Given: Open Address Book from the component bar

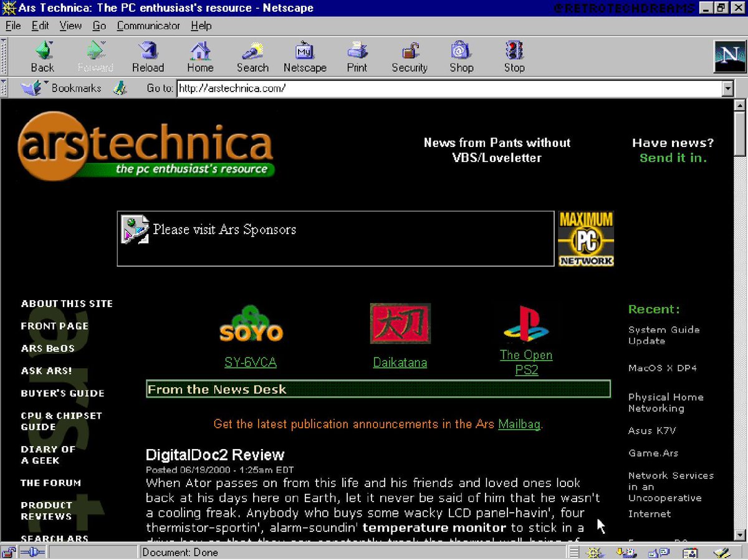Looking at the screenshot, I should coord(690,552).
